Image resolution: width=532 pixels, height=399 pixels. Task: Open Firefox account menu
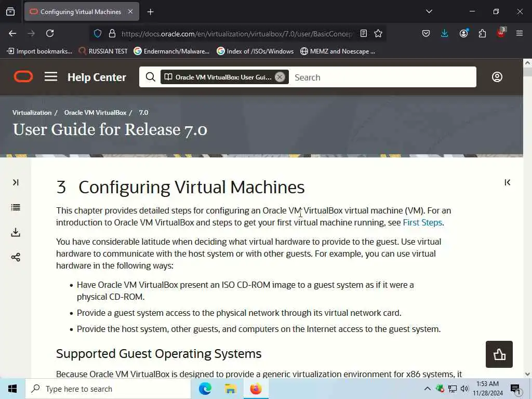click(463, 33)
